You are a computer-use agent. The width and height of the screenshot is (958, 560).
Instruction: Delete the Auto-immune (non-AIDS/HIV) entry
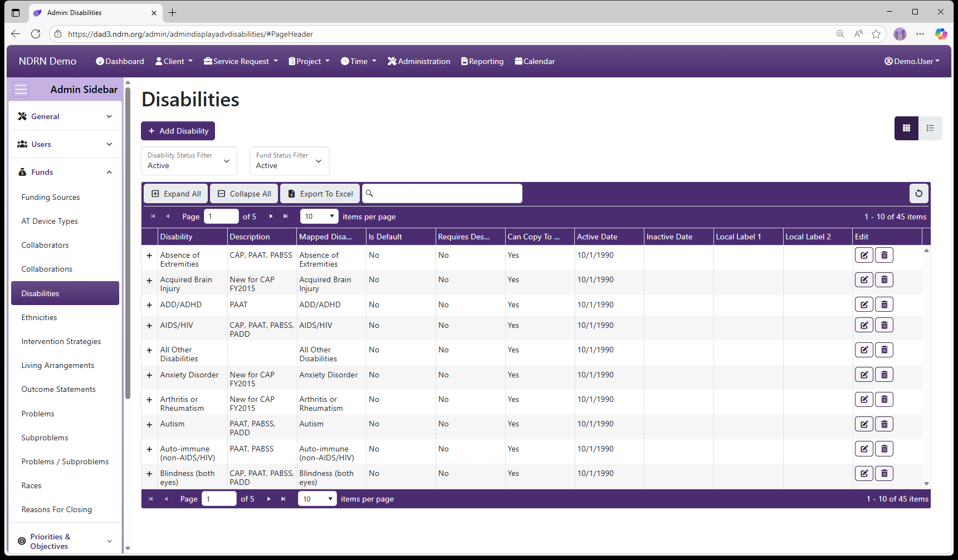[x=884, y=449]
